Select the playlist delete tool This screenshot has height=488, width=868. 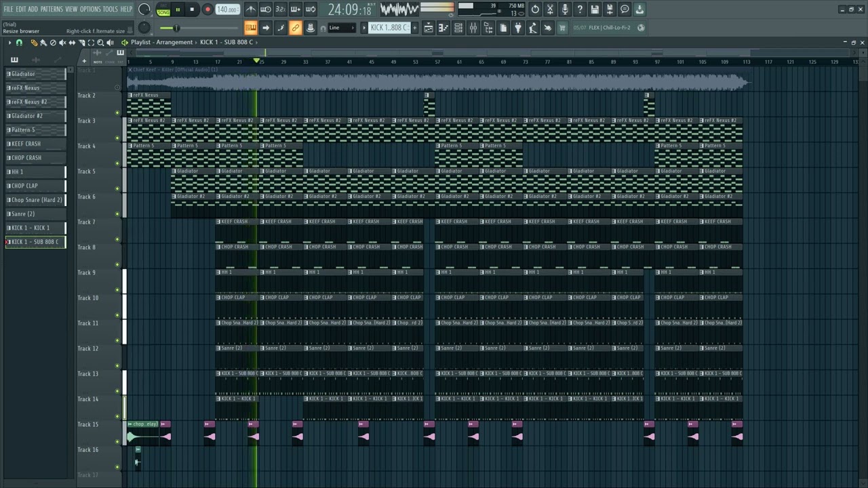click(x=53, y=43)
